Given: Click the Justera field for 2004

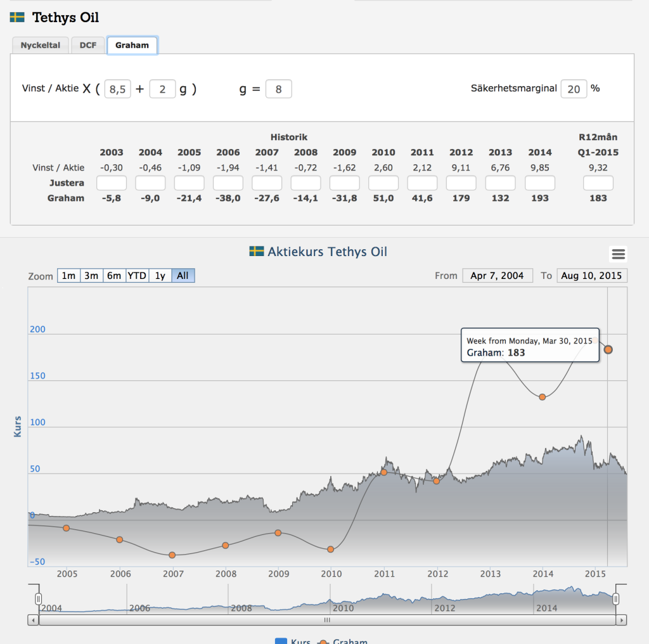Looking at the screenshot, I should pos(150,183).
